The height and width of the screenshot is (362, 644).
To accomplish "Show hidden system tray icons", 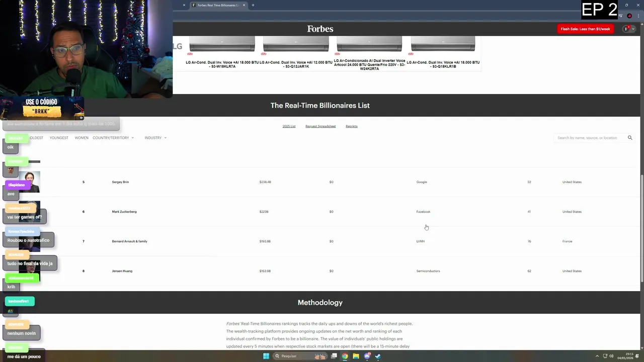I will (597, 356).
